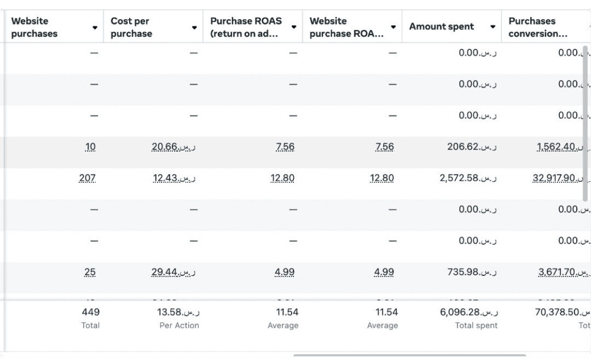Click the horizontal scrollbar at bottom
The height and width of the screenshot is (364, 591).
click(x=409, y=355)
